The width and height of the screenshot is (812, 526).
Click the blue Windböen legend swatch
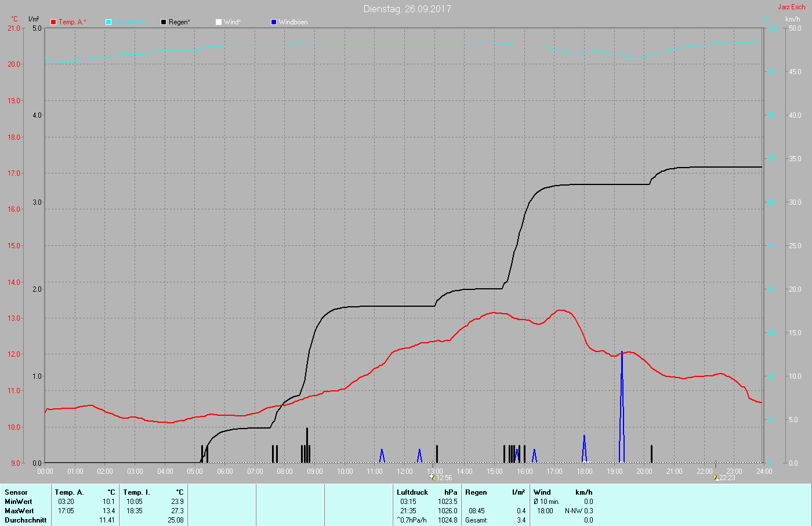click(x=274, y=22)
